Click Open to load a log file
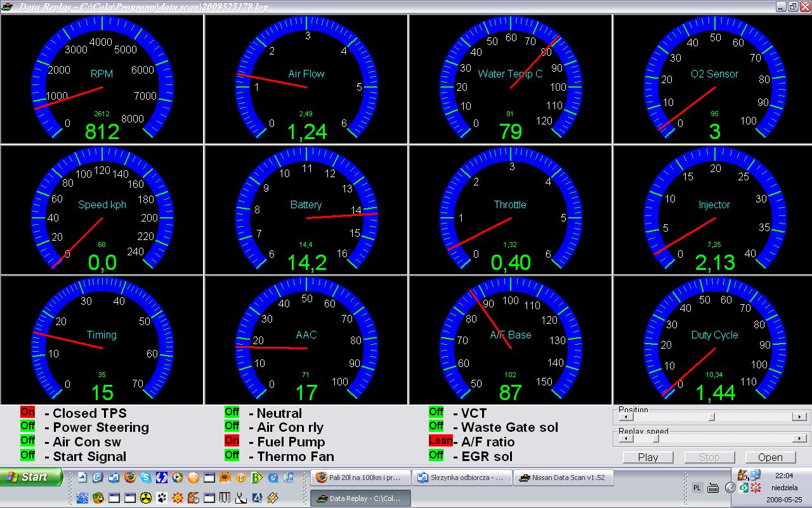The image size is (812, 508). [x=770, y=457]
